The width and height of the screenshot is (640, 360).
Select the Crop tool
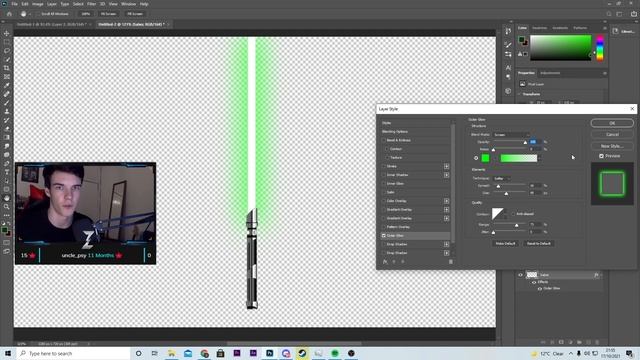(x=7, y=68)
